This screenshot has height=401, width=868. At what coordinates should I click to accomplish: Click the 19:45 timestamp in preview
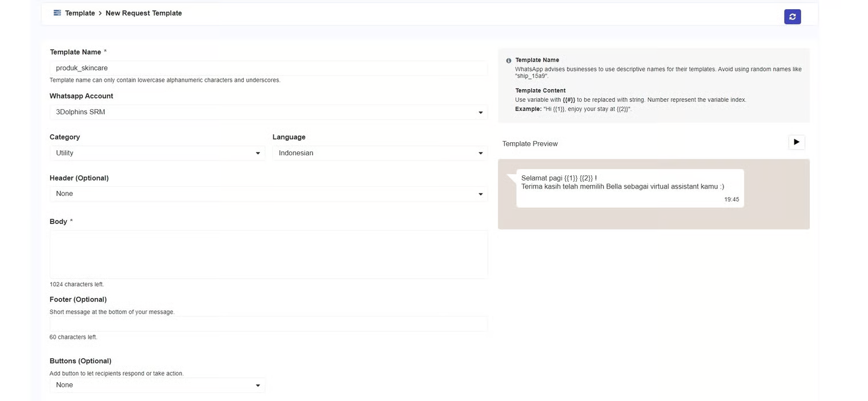point(732,199)
